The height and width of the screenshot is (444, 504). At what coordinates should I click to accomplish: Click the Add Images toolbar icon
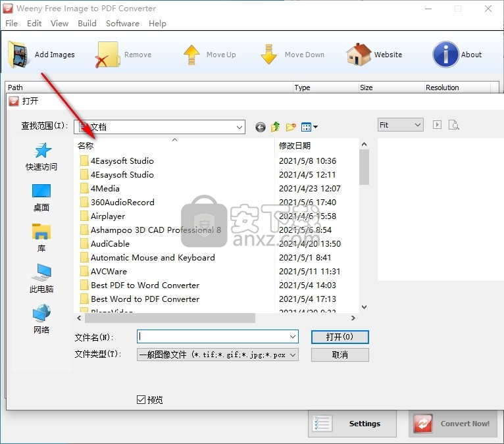coord(19,55)
